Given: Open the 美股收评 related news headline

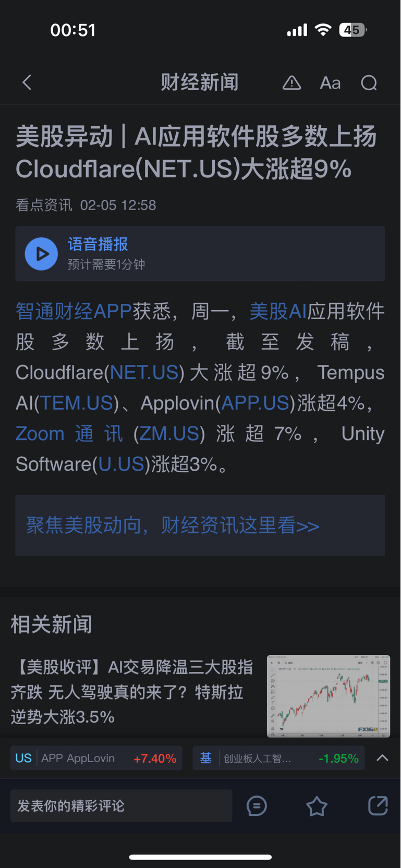Looking at the screenshot, I should pos(132,692).
